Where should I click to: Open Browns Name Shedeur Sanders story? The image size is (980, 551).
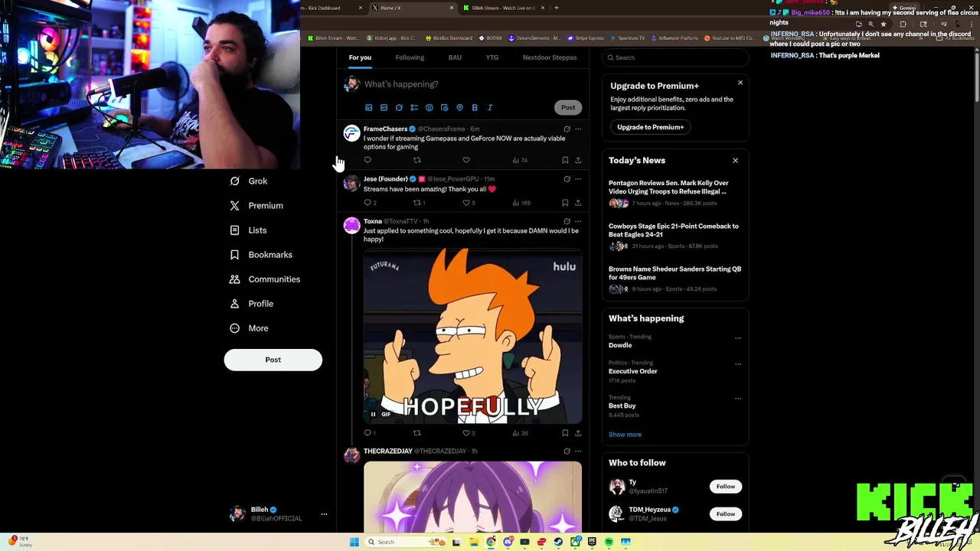click(675, 273)
